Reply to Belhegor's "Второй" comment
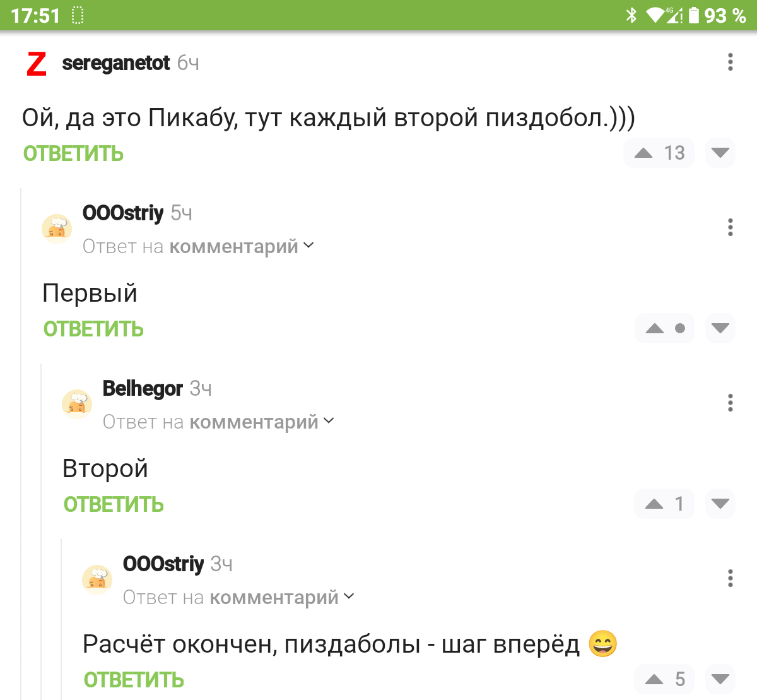 click(114, 504)
